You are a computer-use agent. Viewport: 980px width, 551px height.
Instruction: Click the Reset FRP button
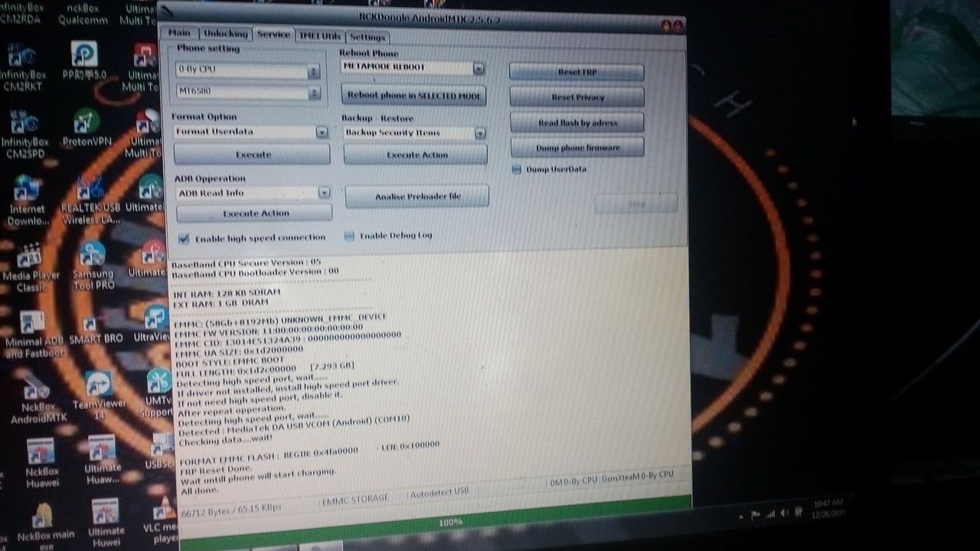coord(577,72)
